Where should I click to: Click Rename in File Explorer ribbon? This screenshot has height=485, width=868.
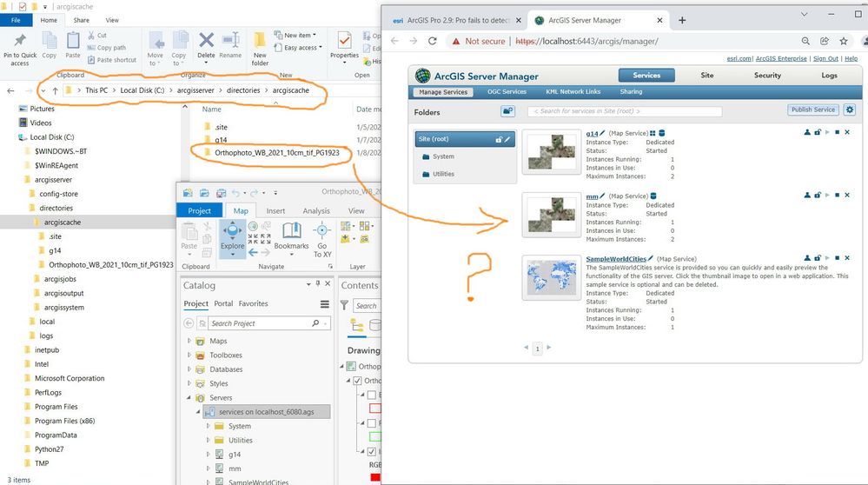point(230,45)
